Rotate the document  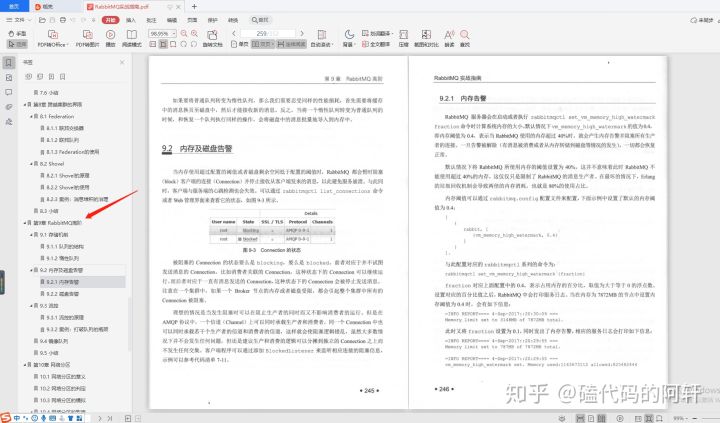[x=212, y=39]
